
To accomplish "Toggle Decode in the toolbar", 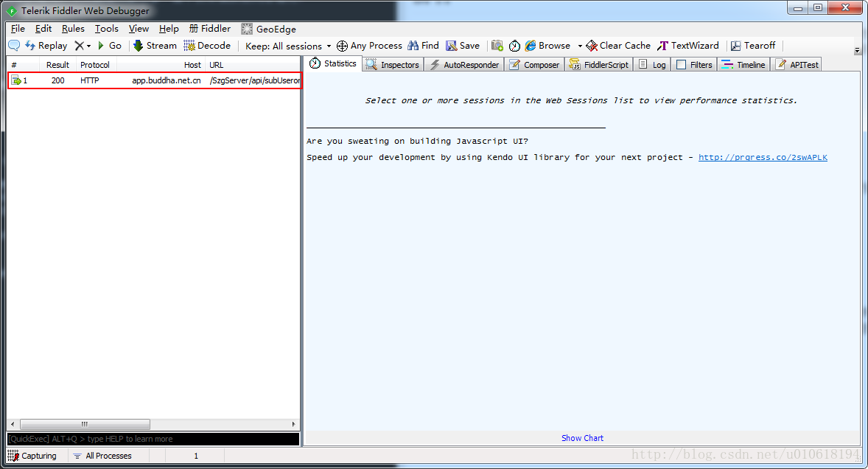I will point(207,46).
